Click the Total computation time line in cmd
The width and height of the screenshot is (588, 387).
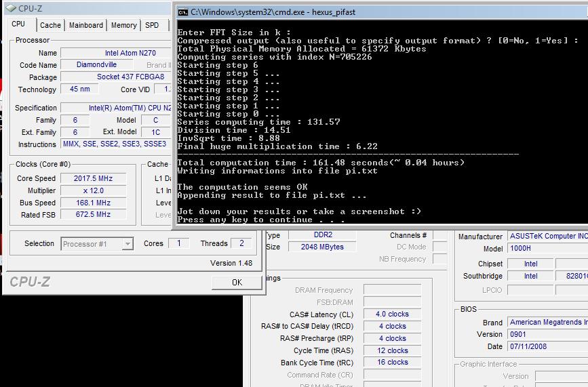tap(321, 163)
